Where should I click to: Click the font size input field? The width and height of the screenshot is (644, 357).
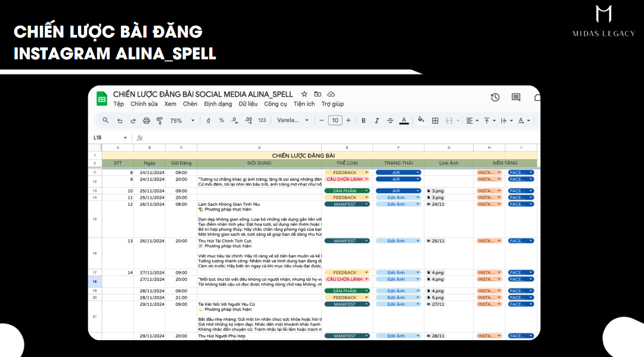coord(335,120)
